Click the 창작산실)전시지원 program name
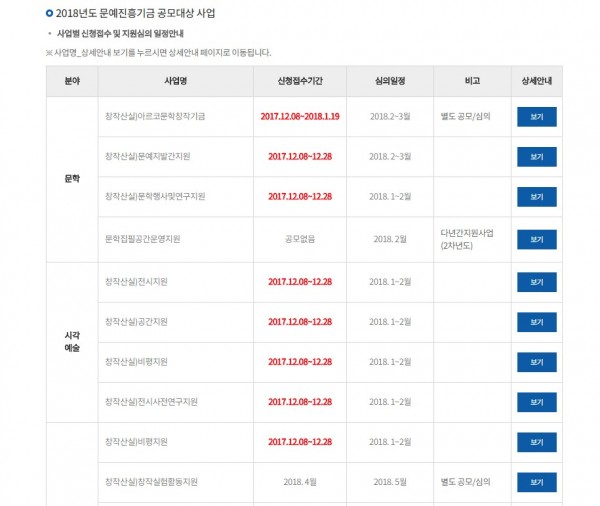This screenshot has width=600, height=506. coord(136,282)
